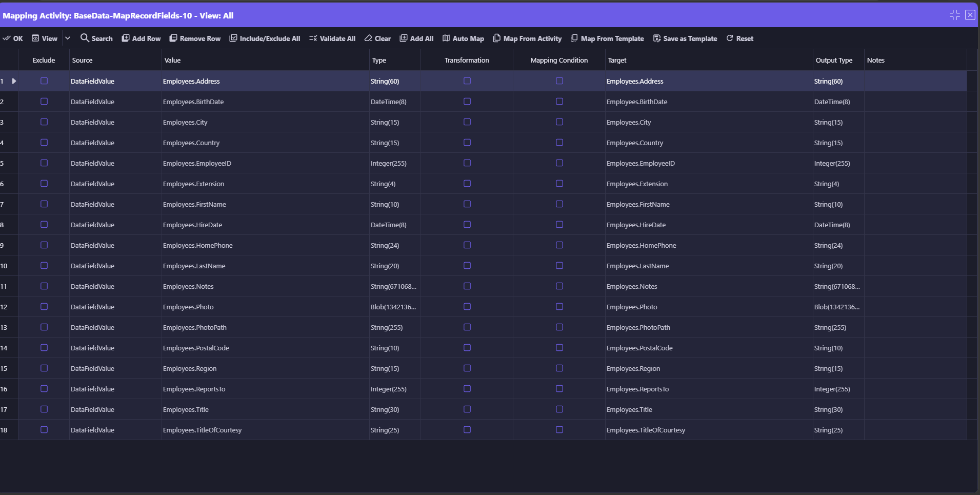Click Reset toolbar item
The height and width of the screenshot is (495, 980).
click(x=739, y=38)
